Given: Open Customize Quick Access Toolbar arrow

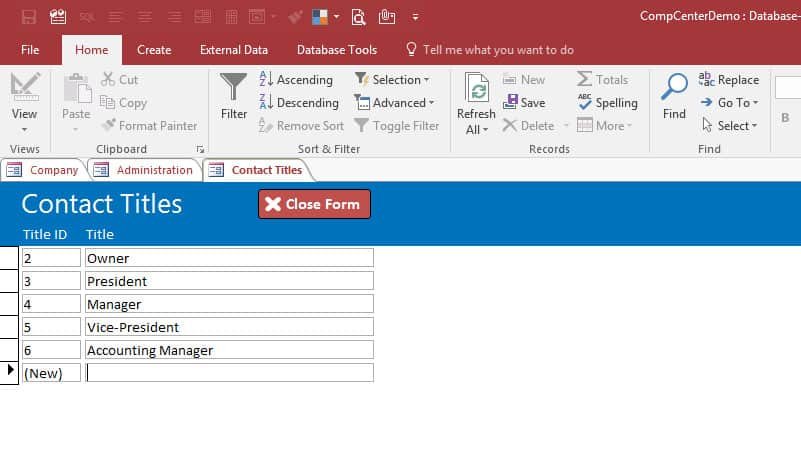Looking at the screenshot, I should (x=415, y=17).
